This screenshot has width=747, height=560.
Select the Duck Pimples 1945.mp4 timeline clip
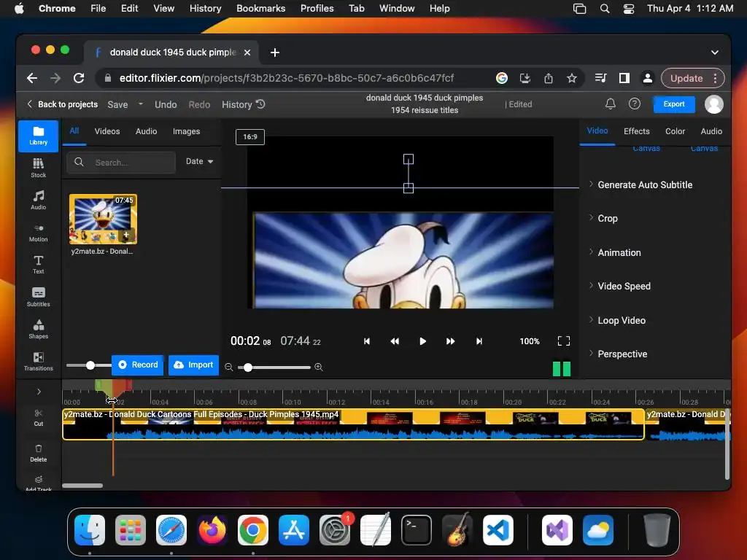(353, 424)
